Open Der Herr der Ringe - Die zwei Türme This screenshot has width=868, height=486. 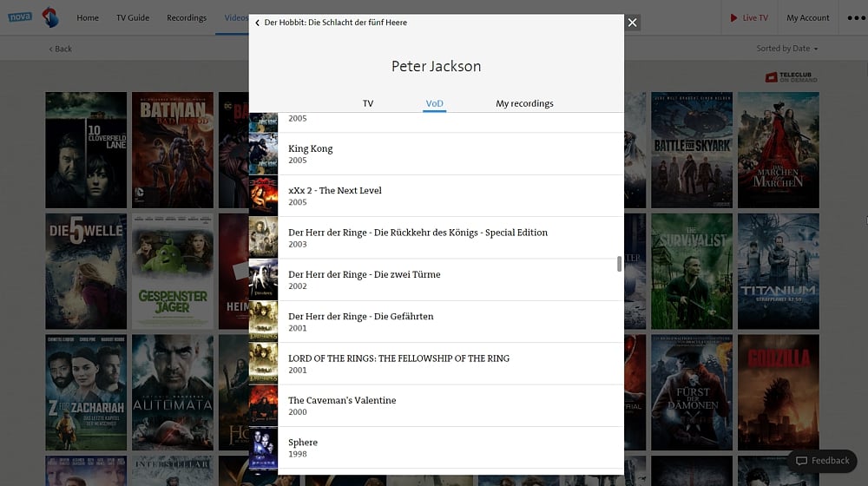pyautogui.click(x=437, y=280)
